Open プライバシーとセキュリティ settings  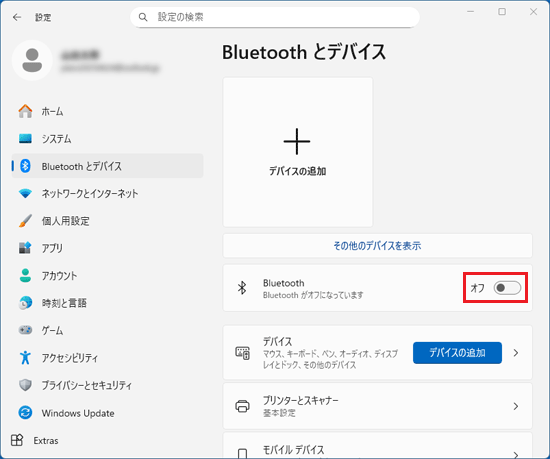[x=107, y=385]
